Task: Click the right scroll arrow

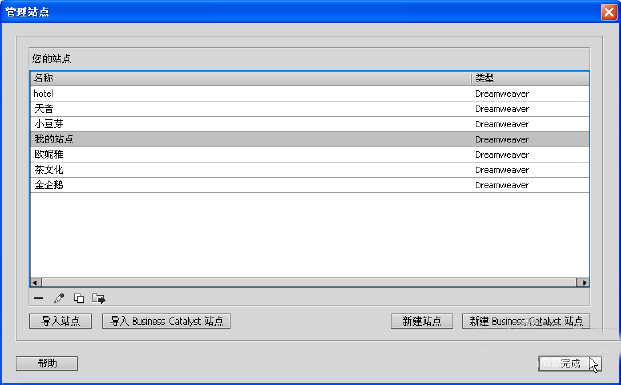Action: coord(583,282)
